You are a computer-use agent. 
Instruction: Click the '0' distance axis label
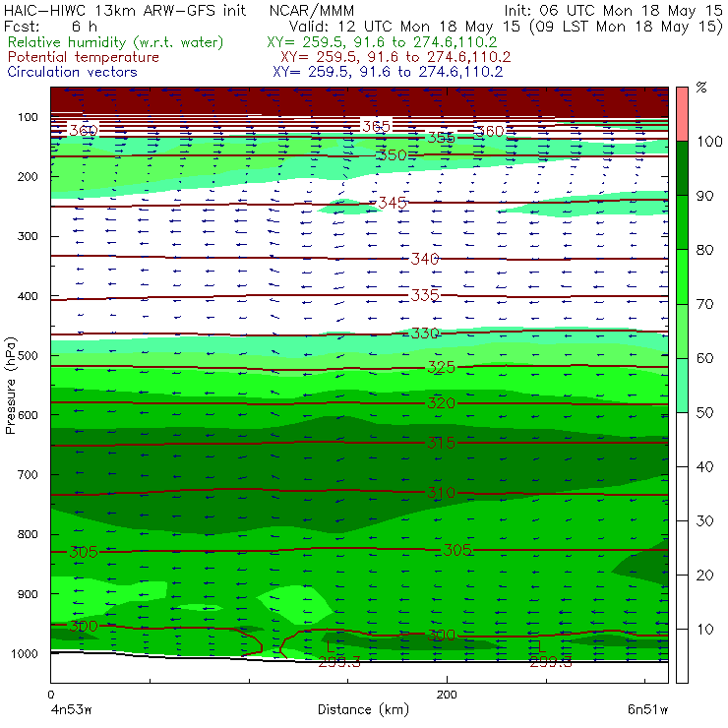pyautogui.click(x=50, y=695)
